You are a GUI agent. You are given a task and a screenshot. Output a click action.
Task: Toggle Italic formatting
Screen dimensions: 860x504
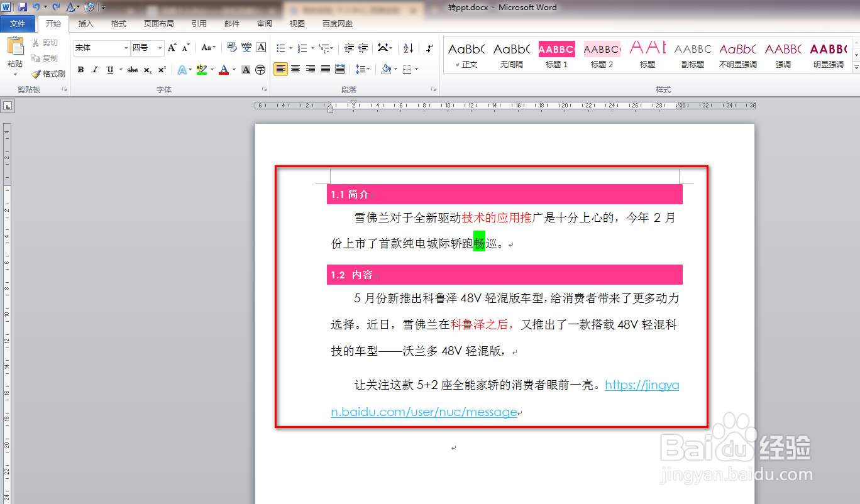95,70
